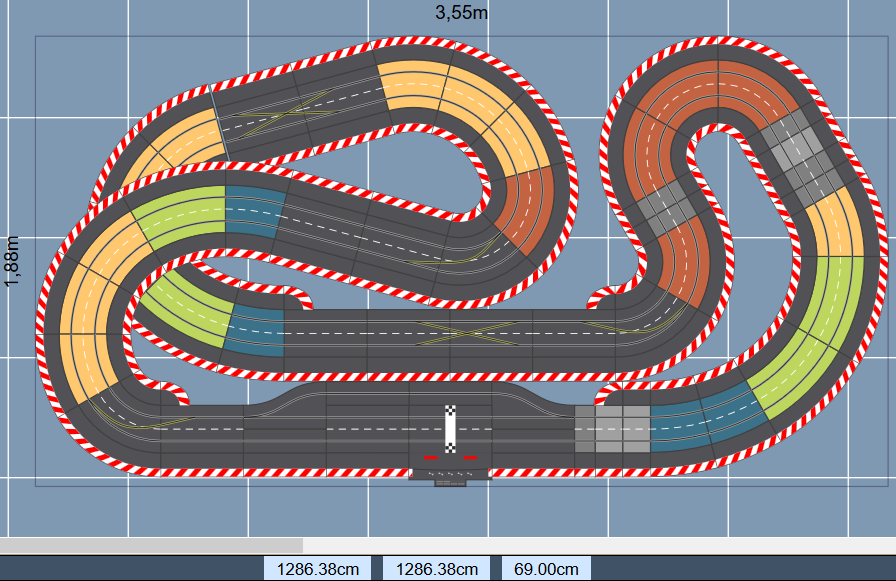Viewport: 896px width, 581px height.
Task: Click the 69.00cm status value
Action: click(546, 569)
